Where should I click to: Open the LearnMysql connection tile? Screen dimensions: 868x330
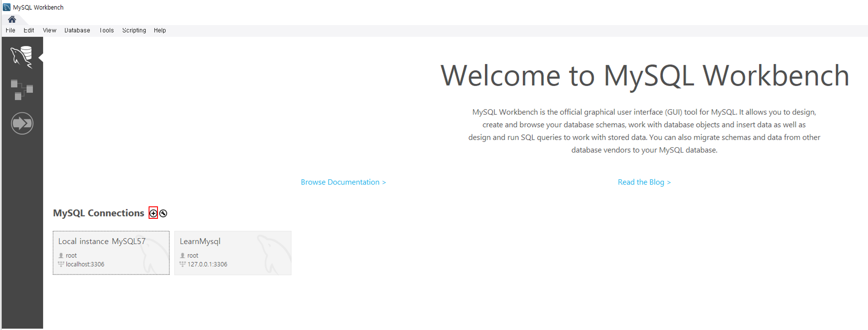233,253
